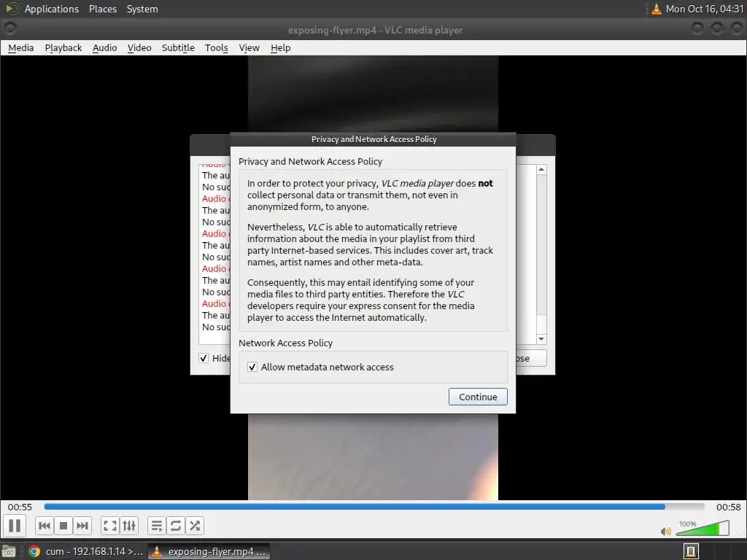Viewport: 747px width, 560px height.
Task: Click the Close button in errors dialog
Action: tap(531, 358)
